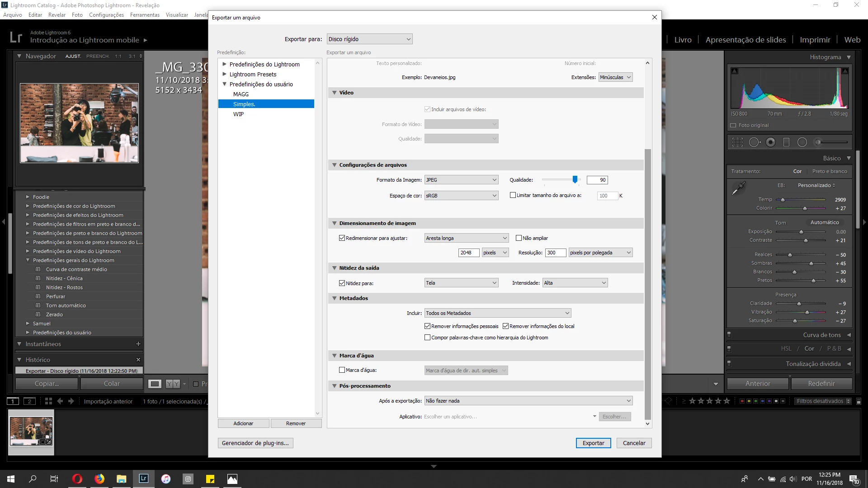The image size is (868, 488).
Task: Click the Exportar button
Action: [593, 443]
